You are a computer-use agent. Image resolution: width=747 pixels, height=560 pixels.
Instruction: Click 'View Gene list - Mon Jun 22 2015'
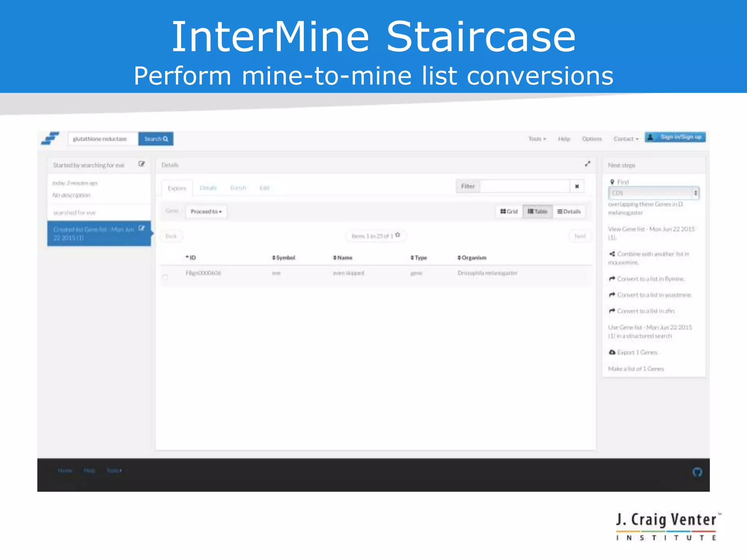point(652,233)
